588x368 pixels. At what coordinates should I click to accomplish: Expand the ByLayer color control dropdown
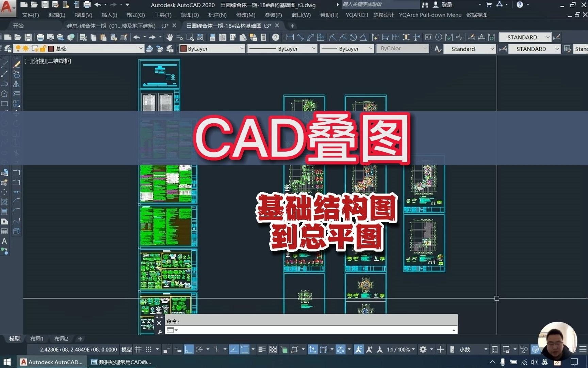[242, 49]
